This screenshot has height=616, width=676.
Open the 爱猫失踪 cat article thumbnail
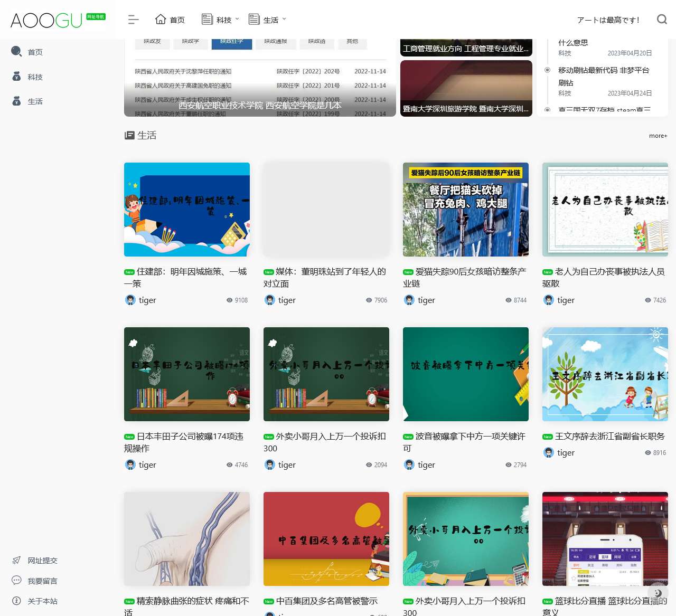point(465,210)
